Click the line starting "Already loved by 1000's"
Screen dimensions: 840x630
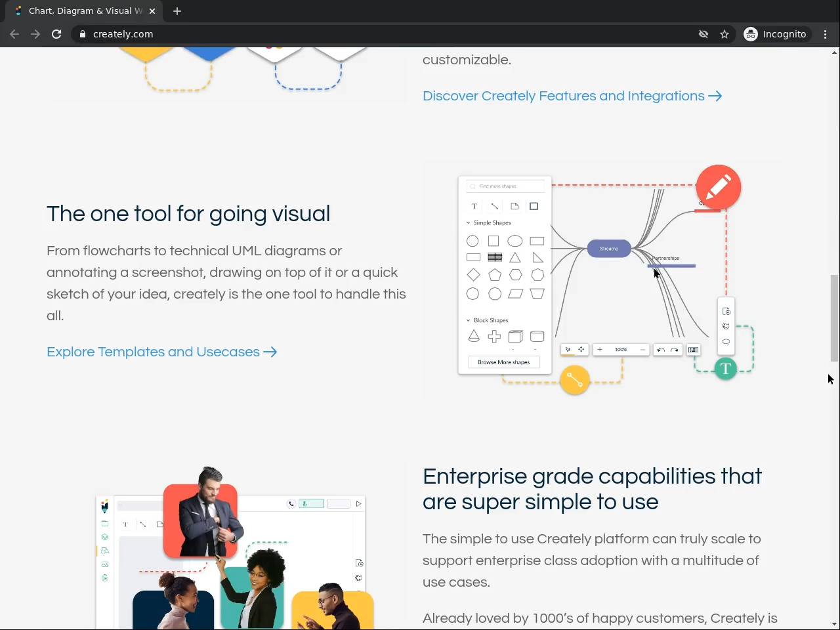point(600,618)
